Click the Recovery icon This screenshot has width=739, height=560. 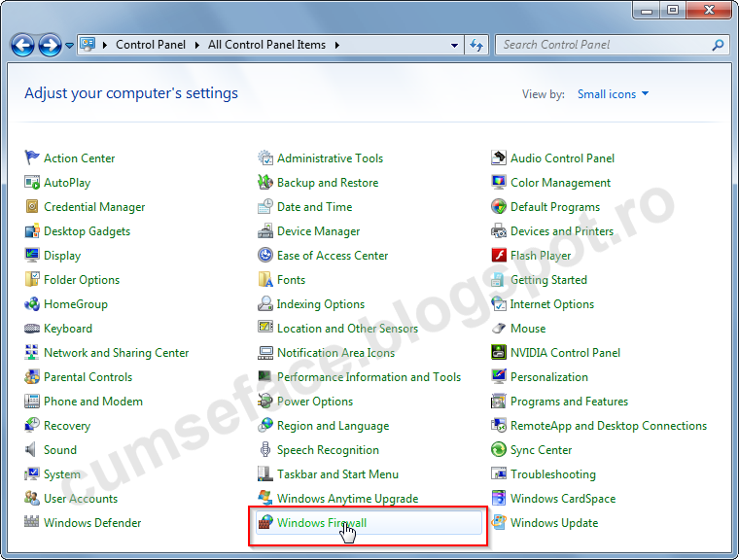(x=31, y=425)
